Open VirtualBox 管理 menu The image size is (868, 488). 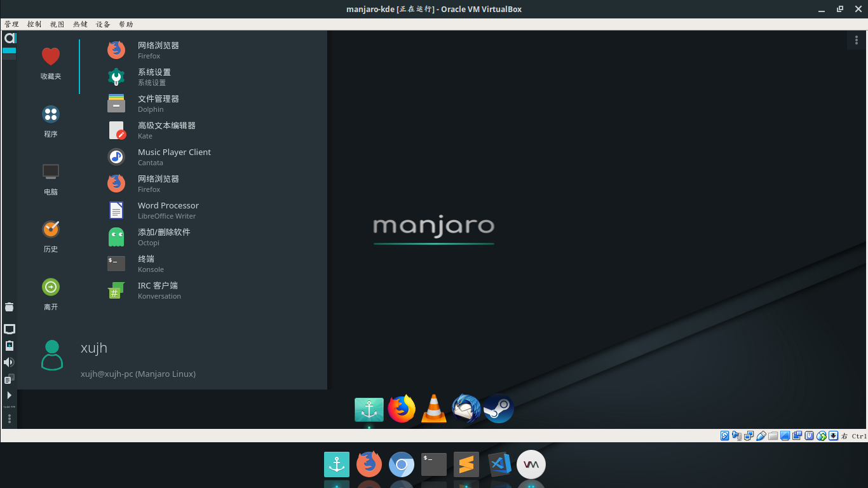point(11,24)
